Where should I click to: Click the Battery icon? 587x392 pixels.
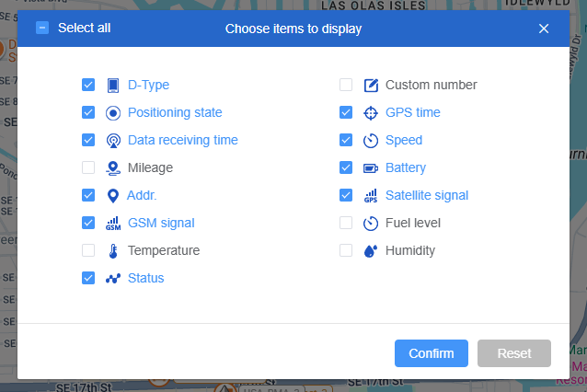click(x=371, y=168)
